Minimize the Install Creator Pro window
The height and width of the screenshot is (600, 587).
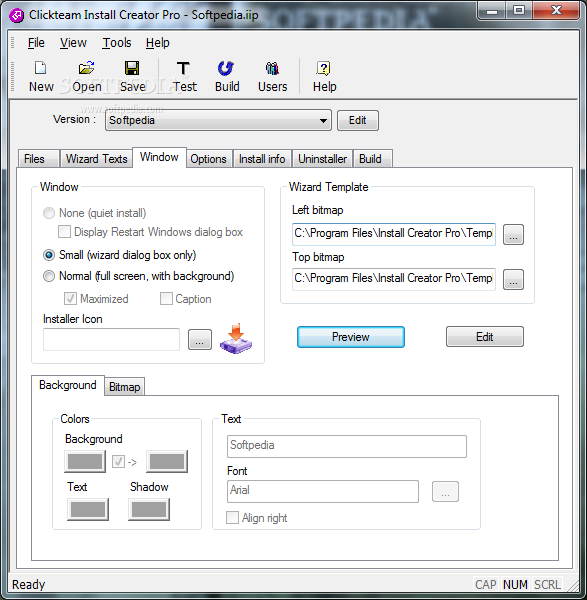[492, 10]
